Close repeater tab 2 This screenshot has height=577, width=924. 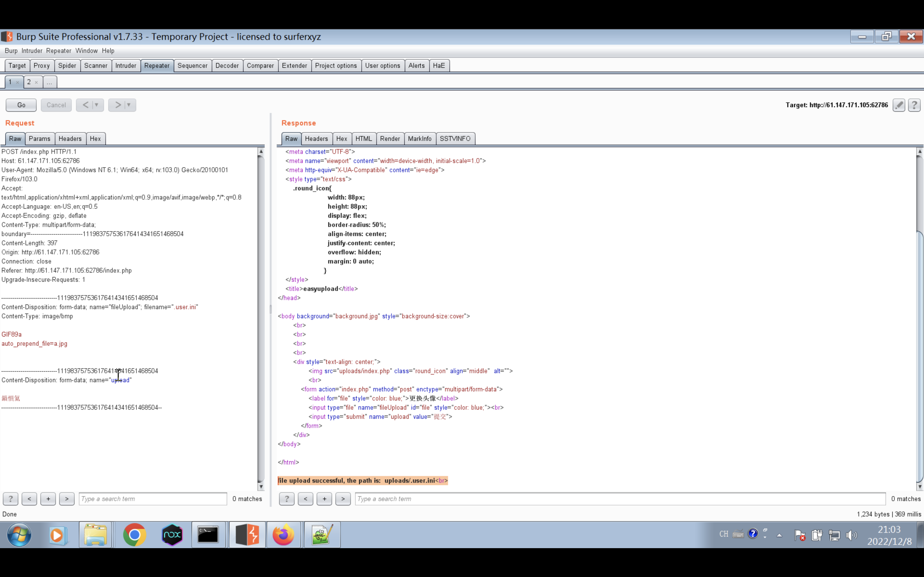(x=36, y=82)
